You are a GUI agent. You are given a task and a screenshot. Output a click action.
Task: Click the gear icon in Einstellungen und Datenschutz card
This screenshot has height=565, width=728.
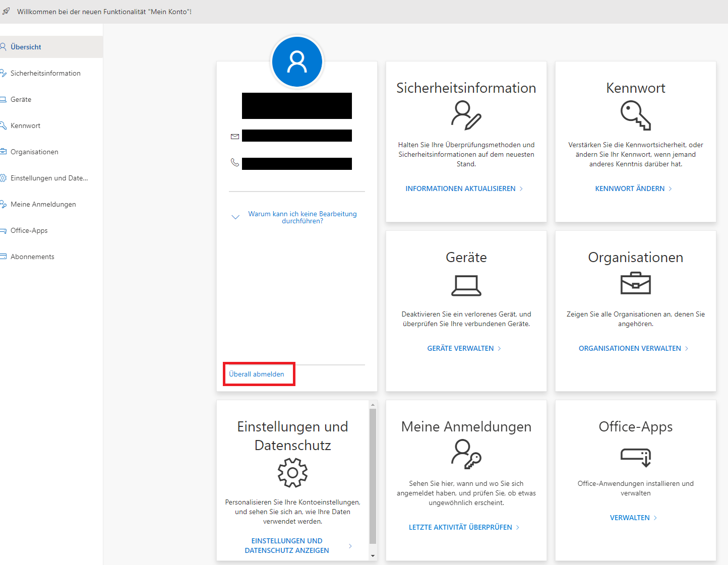(x=293, y=473)
